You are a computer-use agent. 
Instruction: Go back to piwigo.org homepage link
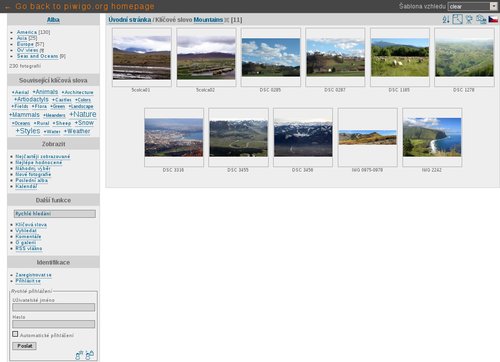tap(80, 6)
